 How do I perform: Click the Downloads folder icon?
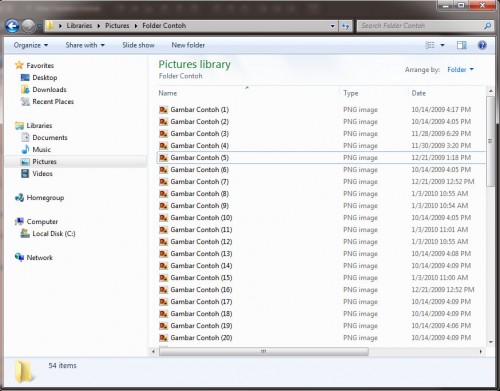pos(25,89)
